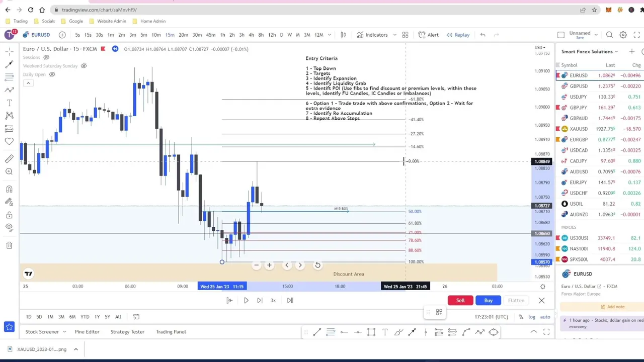
Task: Toggle visibility of Sessions indicator
Action: [x=46, y=57]
